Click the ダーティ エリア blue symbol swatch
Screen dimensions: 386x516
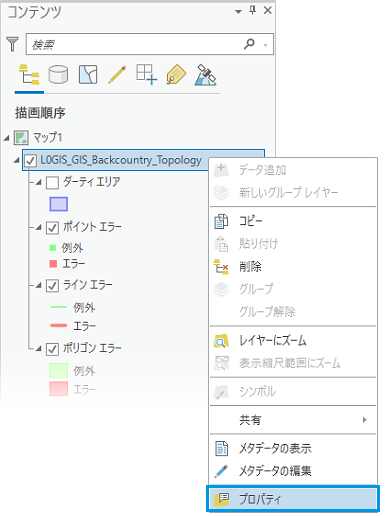[x=59, y=204]
